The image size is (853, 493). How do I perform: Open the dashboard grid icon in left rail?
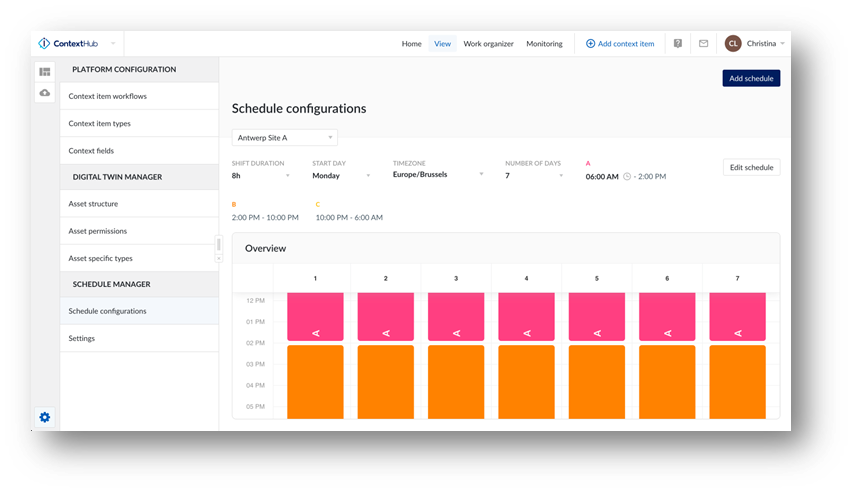tap(45, 72)
